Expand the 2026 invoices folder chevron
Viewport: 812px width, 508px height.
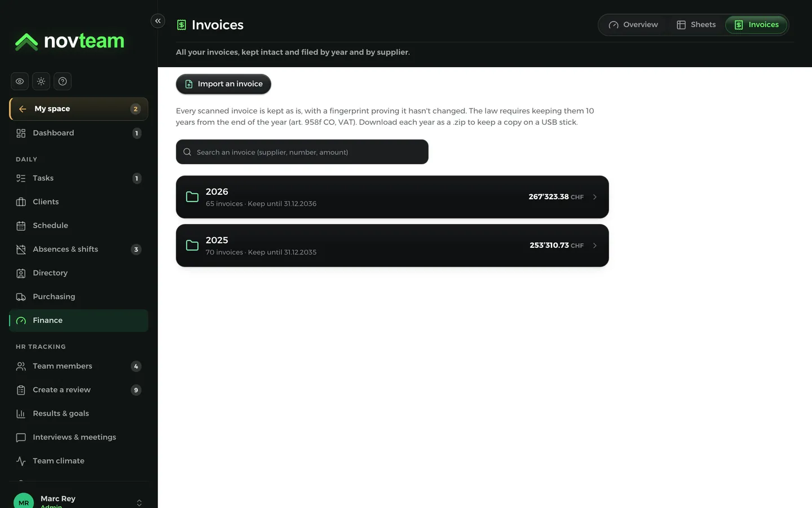(x=594, y=197)
